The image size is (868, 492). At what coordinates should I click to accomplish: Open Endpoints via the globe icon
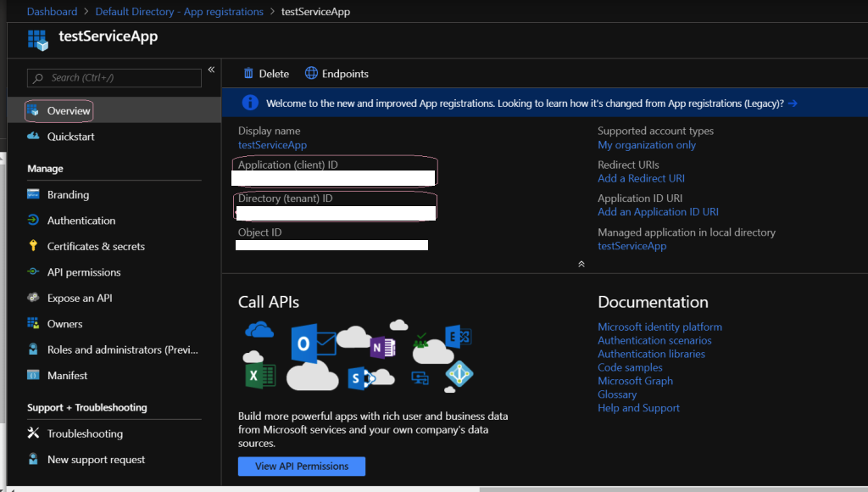[x=311, y=74]
